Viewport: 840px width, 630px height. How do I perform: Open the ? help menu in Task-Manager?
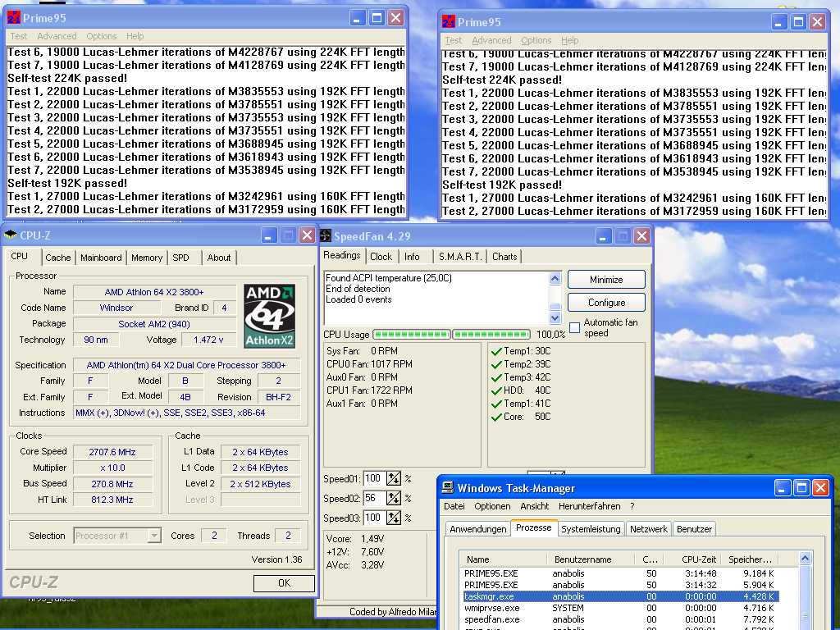[x=632, y=506]
